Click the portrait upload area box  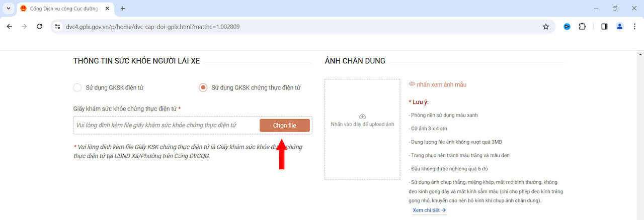362,129
